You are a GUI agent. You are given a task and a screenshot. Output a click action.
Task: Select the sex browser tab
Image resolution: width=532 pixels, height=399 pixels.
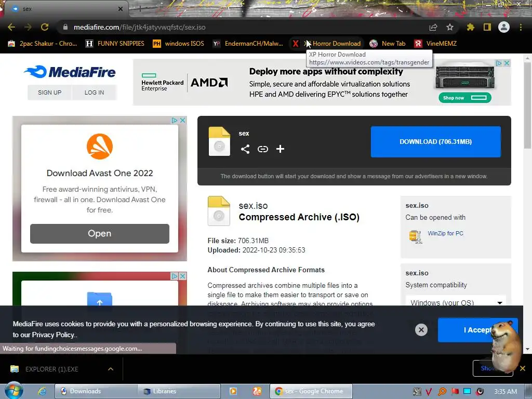tap(67, 9)
